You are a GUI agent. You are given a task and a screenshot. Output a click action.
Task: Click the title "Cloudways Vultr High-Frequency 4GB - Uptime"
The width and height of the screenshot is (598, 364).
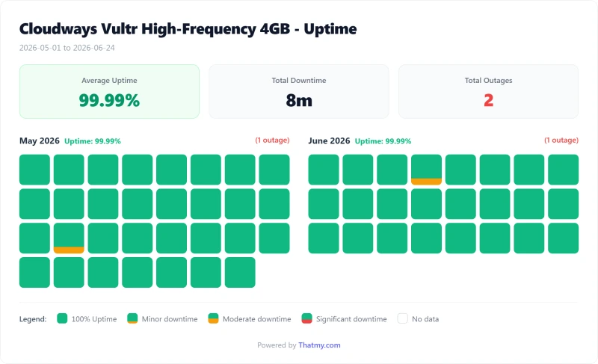(188, 29)
